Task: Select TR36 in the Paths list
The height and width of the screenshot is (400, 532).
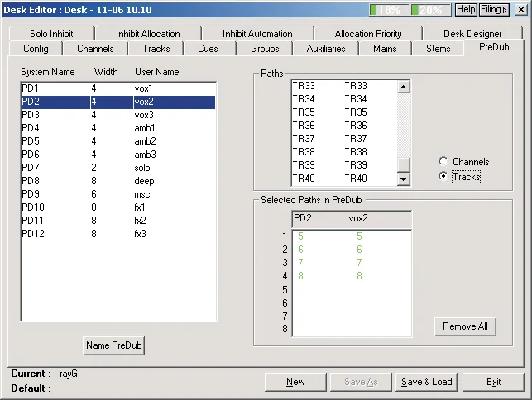Action: [x=344, y=126]
